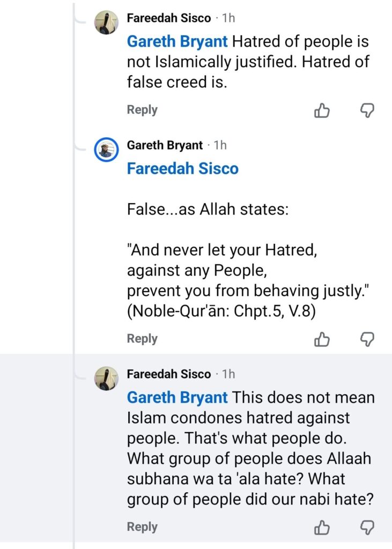Dislike the last comment about nabi
This screenshot has width=392, height=549.
point(366,528)
